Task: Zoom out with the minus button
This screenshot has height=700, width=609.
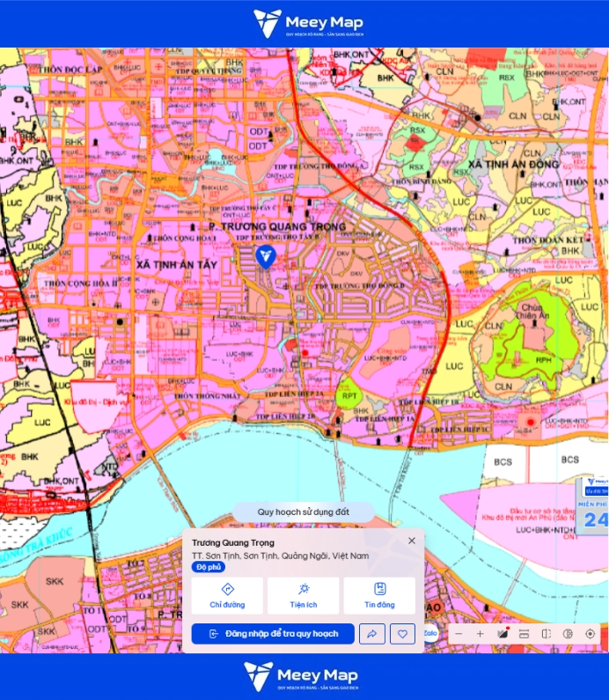Action: 459,634
